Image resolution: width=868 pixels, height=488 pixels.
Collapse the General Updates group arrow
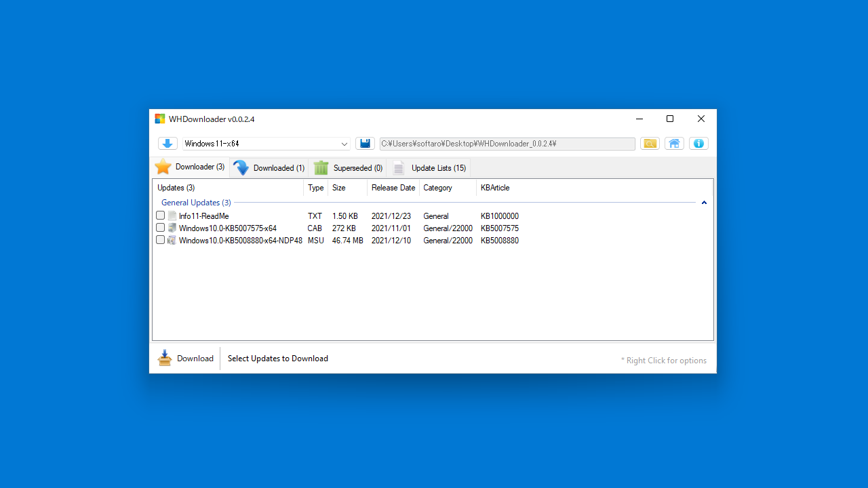704,203
